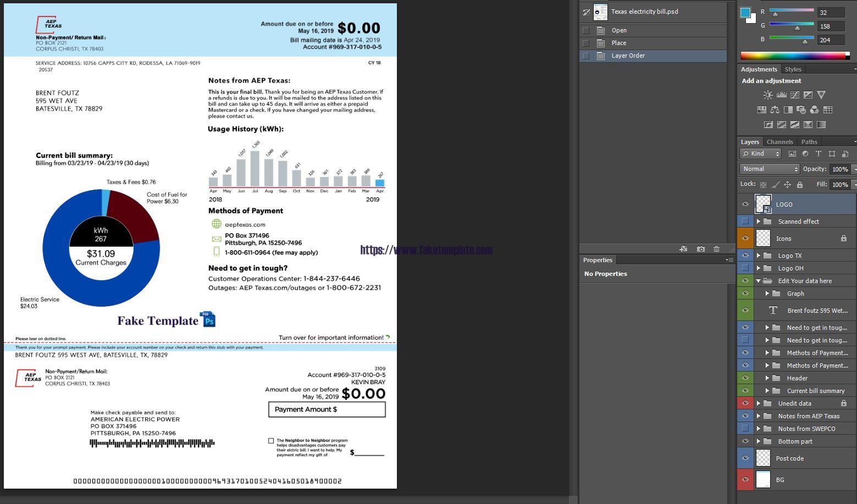The width and height of the screenshot is (857, 504).
Task: Switch to the Channels tab
Action: (x=779, y=141)
